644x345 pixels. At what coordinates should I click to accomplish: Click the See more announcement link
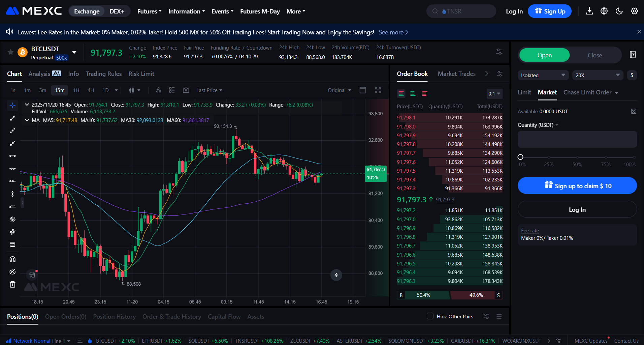point(393,32)
